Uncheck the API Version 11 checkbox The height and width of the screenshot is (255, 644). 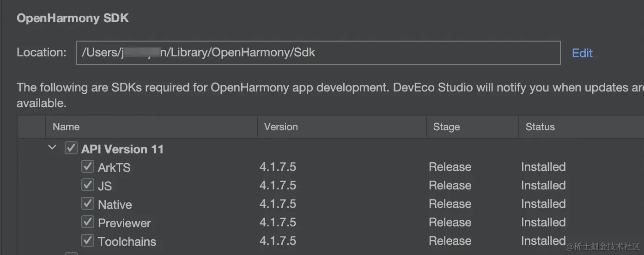pyautogui.click(x=71, y=148)
